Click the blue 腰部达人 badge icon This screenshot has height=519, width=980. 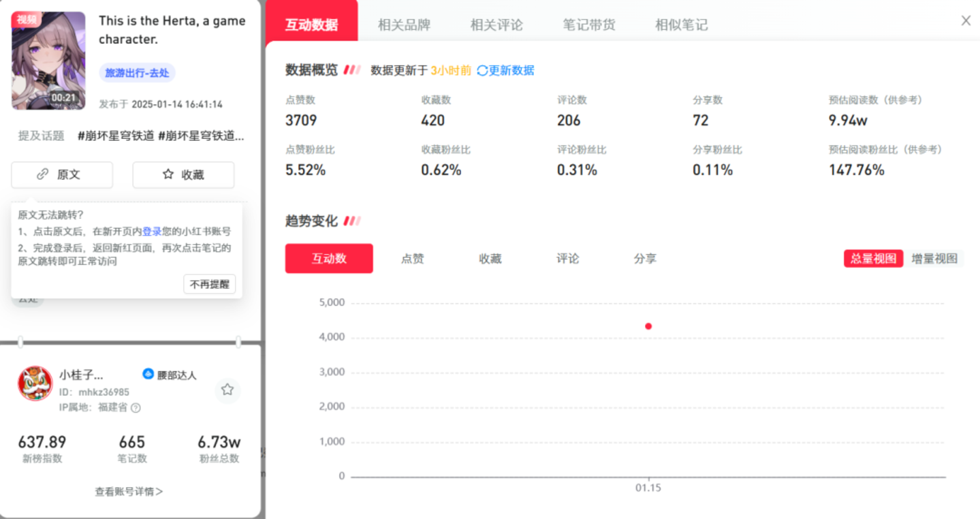(148, 374)
